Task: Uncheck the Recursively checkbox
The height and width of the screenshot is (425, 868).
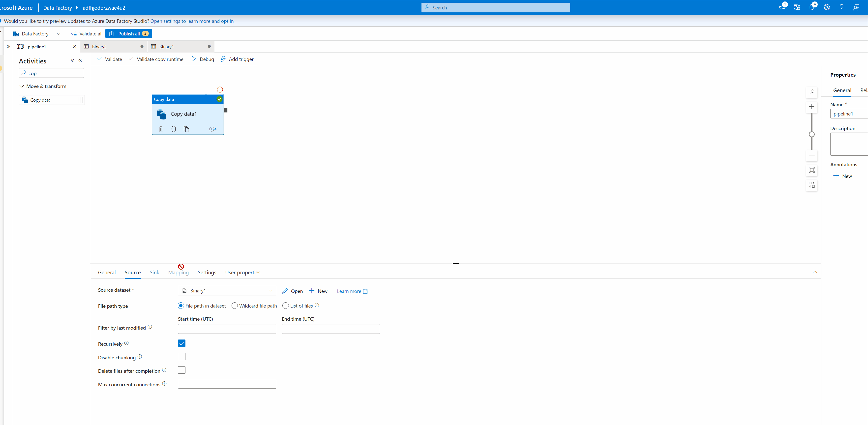Action: pos(182,343)
